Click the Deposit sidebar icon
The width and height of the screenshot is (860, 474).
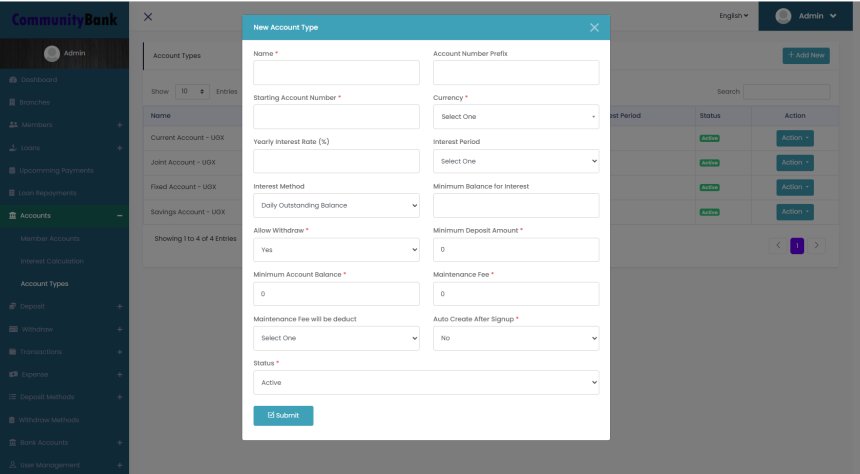click(x=12, y=306)
